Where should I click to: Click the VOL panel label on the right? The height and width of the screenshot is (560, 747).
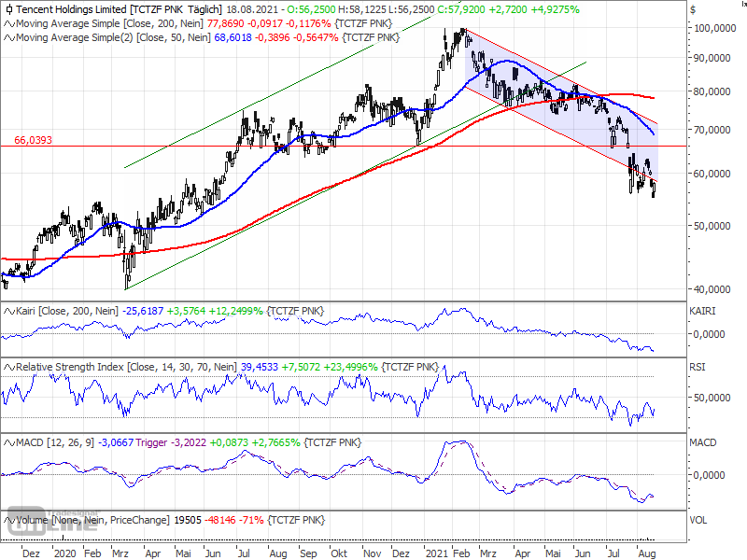point(698,520)
